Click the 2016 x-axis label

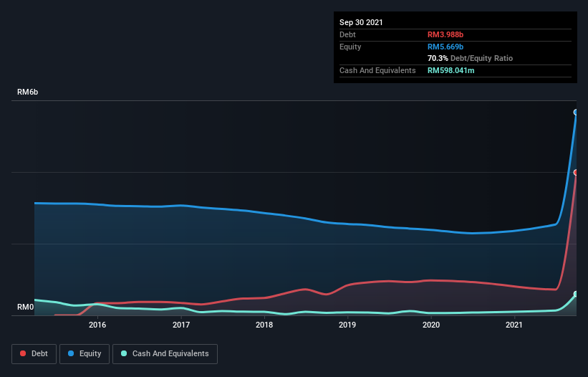click(x=97, y=325)
